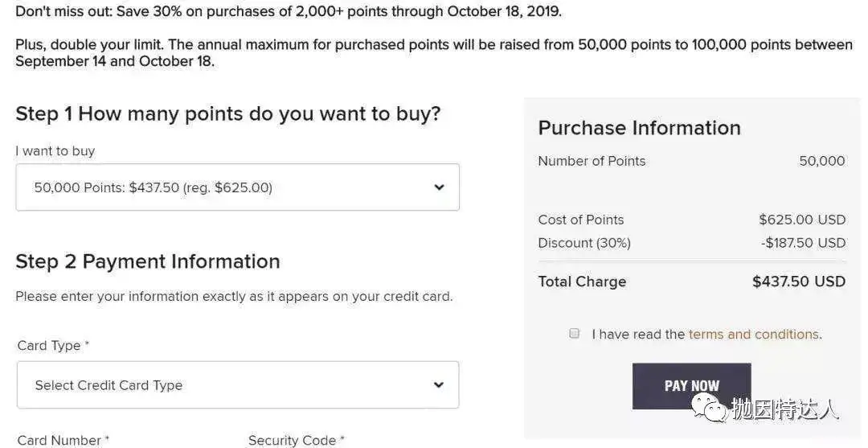Click the $437.50 USD total charge amount
The width and height of the screenshot is (868, 448).
pyautogui.click(x=798, y=282)
